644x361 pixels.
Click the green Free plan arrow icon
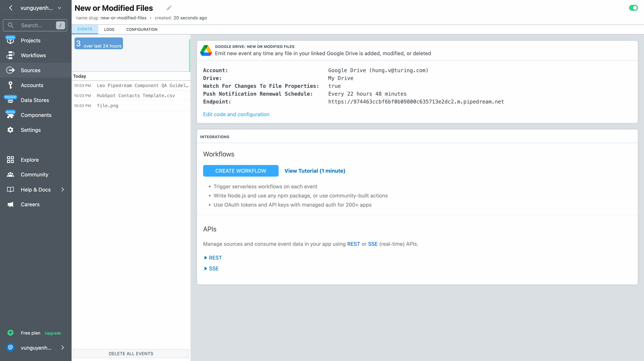pyautogui.click(x=10, y=333)
